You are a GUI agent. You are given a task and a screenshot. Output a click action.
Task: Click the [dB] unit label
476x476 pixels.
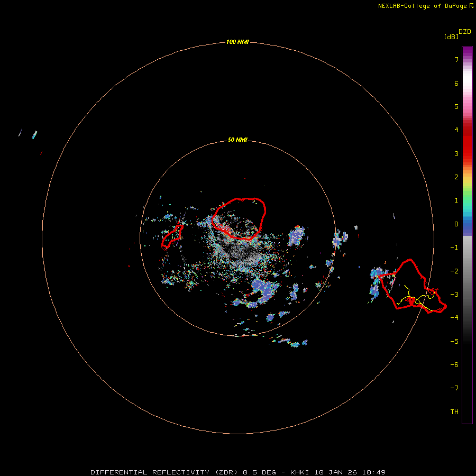coord(451,36)
